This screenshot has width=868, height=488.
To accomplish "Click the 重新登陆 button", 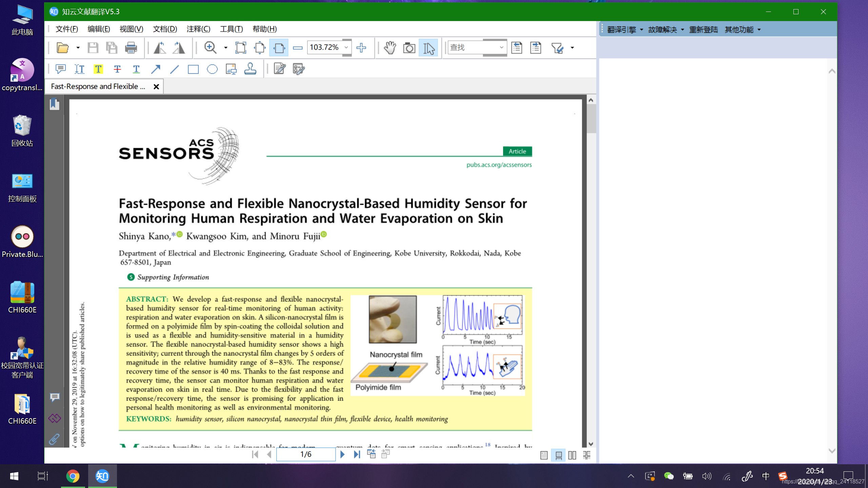I will click(704, 30).
